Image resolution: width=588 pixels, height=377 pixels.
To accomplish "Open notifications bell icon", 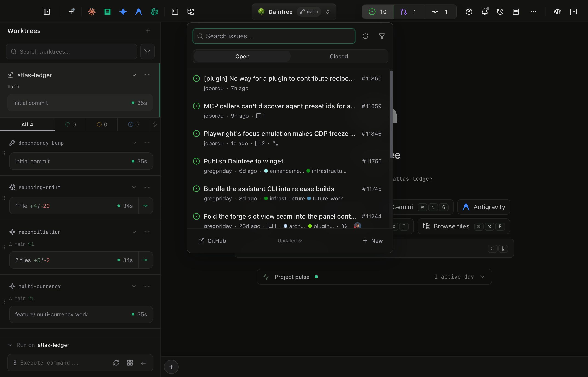I will point(485,12).
